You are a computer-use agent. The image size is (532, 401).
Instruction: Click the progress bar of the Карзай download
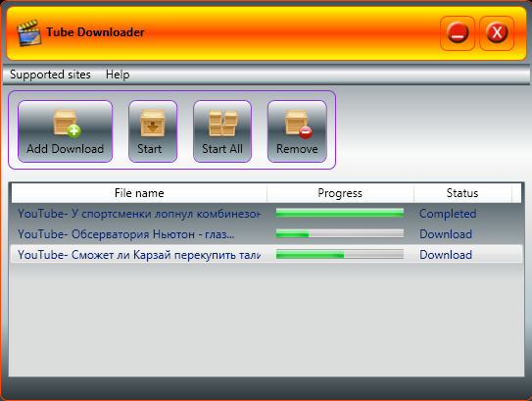coord(340,254)
